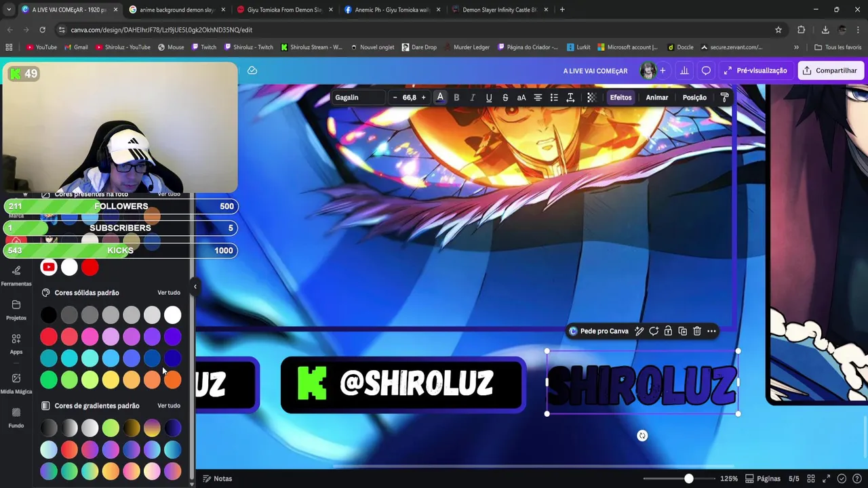868x488 pixels.
Task: Open the comments speech bubble in the header
Action: click(x=706, y=70)
